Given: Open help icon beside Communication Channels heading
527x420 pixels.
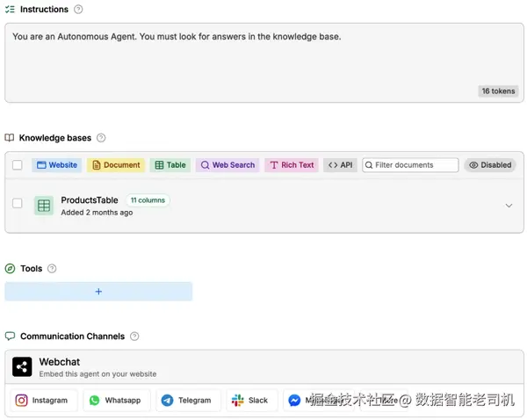Looking at the screenshot, I should (x=134, y=337).
